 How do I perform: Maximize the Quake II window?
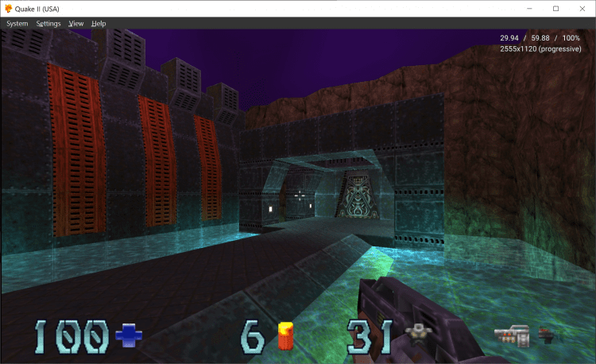(x=555, y=9)
